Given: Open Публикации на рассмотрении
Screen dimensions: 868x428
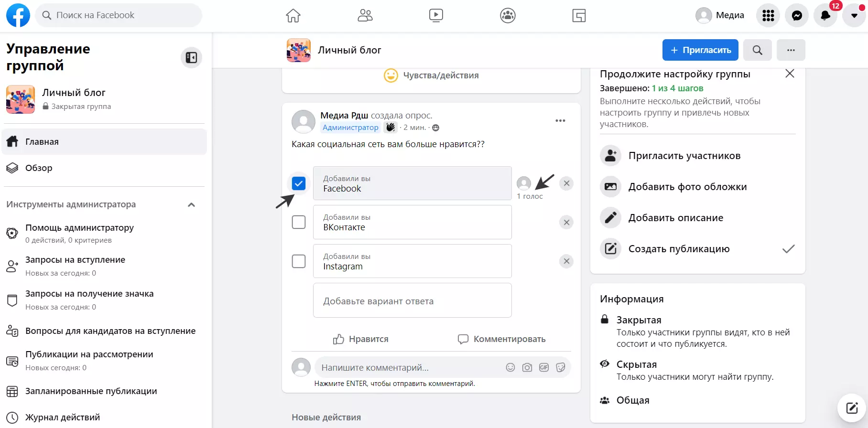Looking at the screenshot, I should click(x=104, y=361).
